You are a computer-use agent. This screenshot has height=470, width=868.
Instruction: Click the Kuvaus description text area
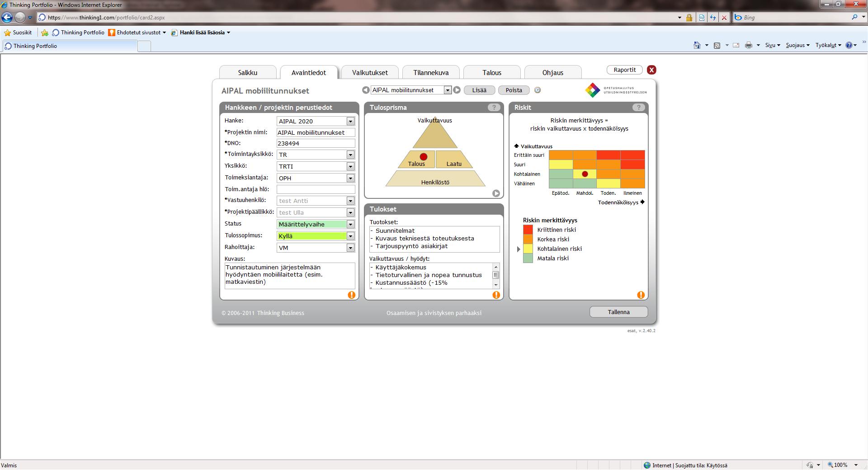pos(290,276)
